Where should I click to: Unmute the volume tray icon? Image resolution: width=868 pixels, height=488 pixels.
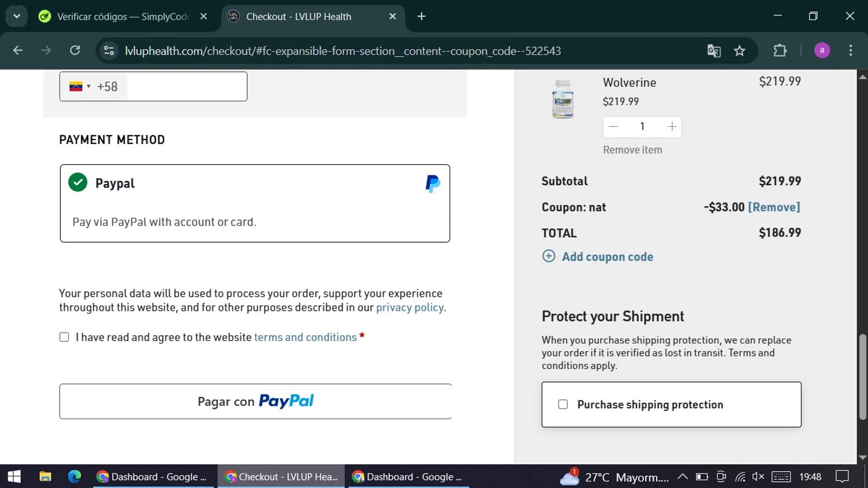click(x=758, y=476)
